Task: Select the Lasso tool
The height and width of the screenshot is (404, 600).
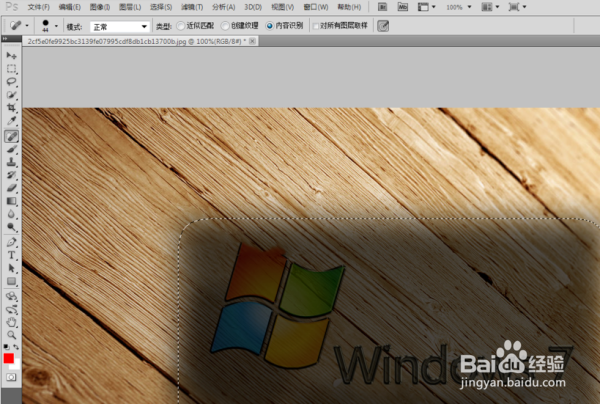Action: 11,82
